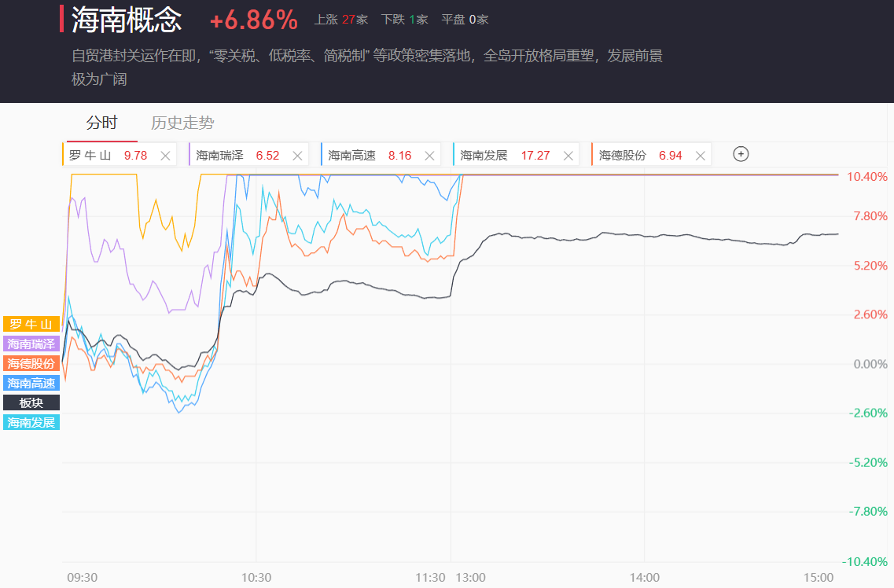
Task: Toggle the 海南发展 cyan legend label
Action: [x=31, y=422]
